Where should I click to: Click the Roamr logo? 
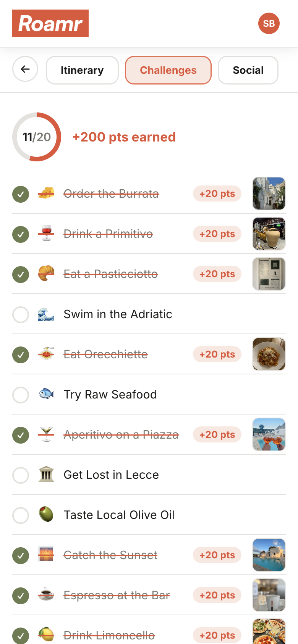point(50,23)
